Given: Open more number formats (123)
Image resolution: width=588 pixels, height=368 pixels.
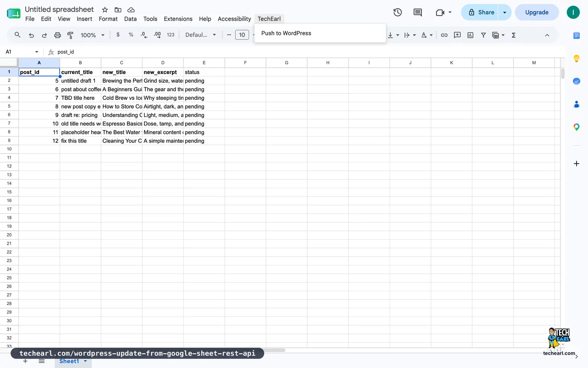Looking at the screenshot, I should [170, 35].
